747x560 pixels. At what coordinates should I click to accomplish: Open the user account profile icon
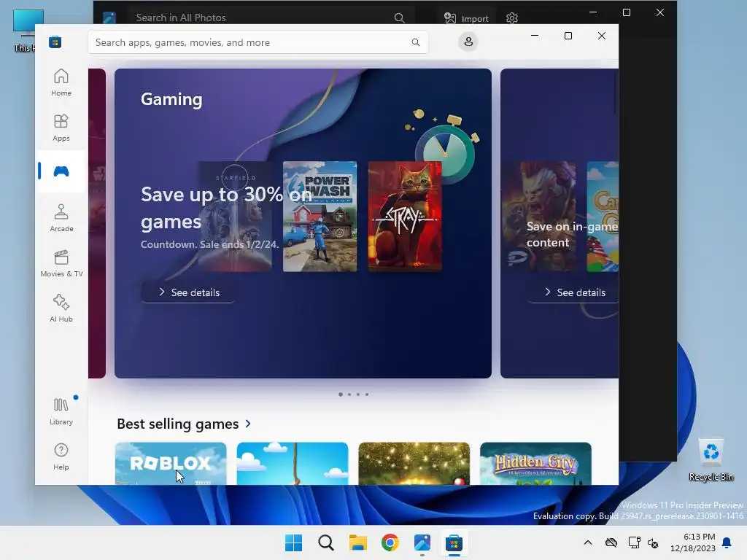[468, 42]
